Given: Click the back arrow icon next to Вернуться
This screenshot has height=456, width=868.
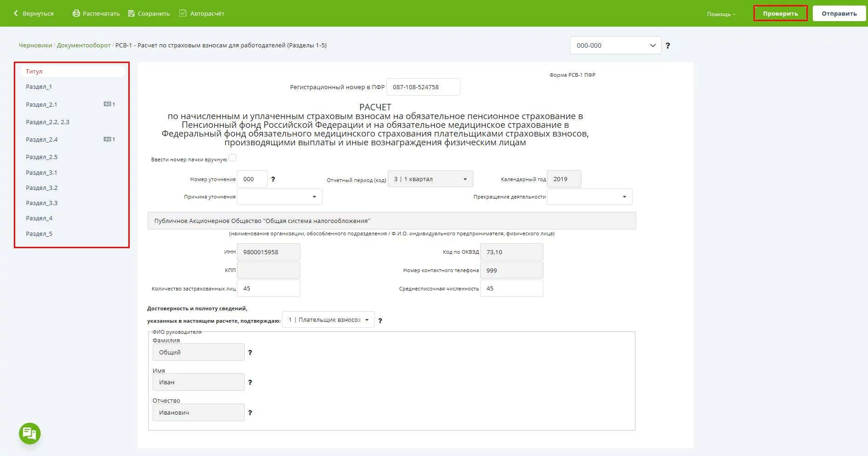Looking at the screenshot, I should pos(16,13).
